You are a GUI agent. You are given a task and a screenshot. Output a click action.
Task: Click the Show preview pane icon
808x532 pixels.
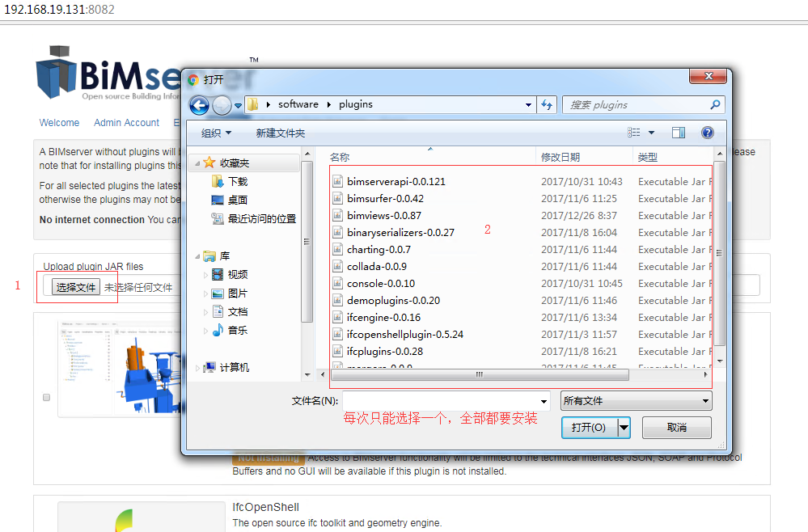click(679, 132)
